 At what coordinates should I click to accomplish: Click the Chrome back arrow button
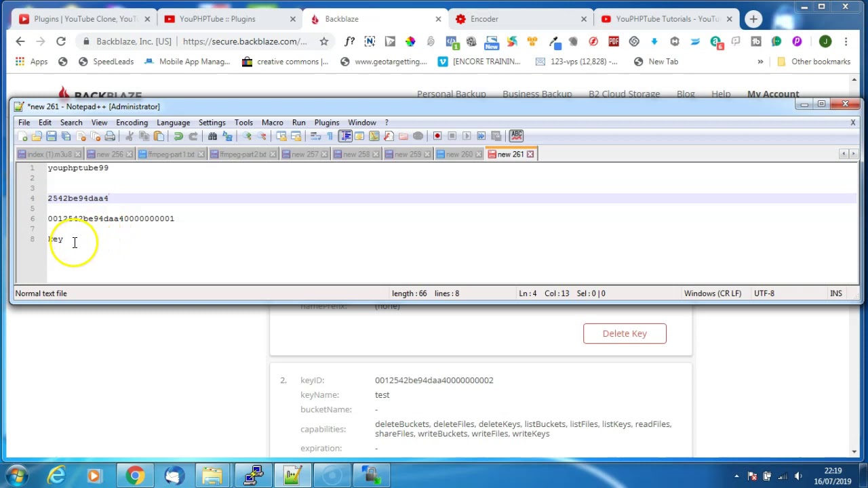tap(20, 42)
